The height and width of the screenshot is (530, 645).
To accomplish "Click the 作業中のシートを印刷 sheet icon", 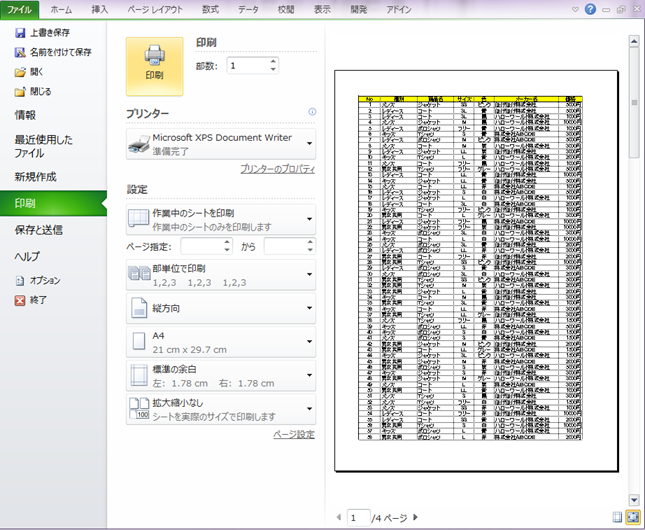I will [x=139, y=218].
